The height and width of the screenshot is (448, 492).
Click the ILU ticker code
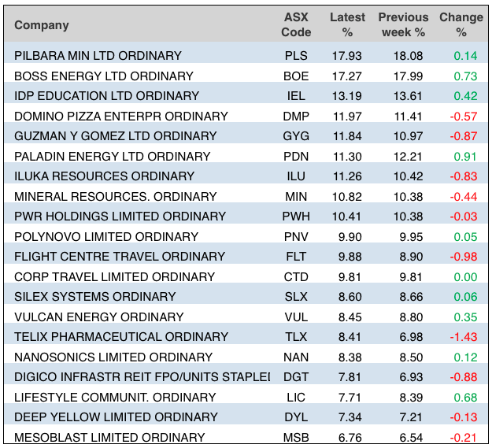click(x=296, y=176)
